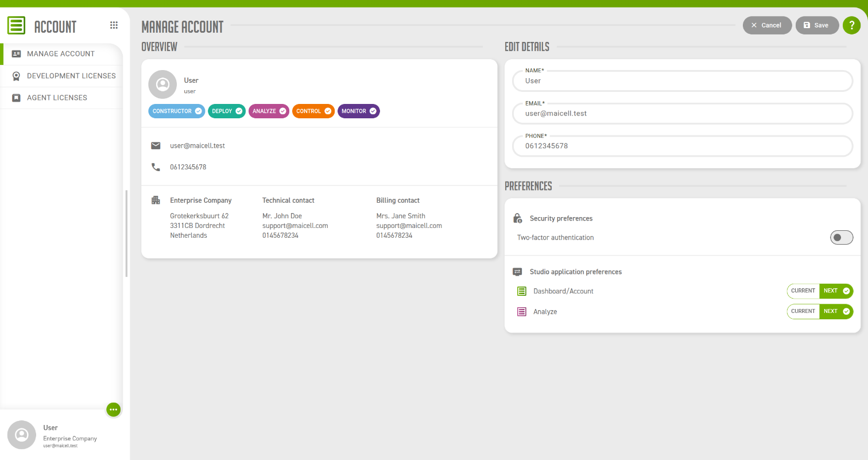
Task: Select CURRENT for Dashboard/Account
Action: pos(803,291)
